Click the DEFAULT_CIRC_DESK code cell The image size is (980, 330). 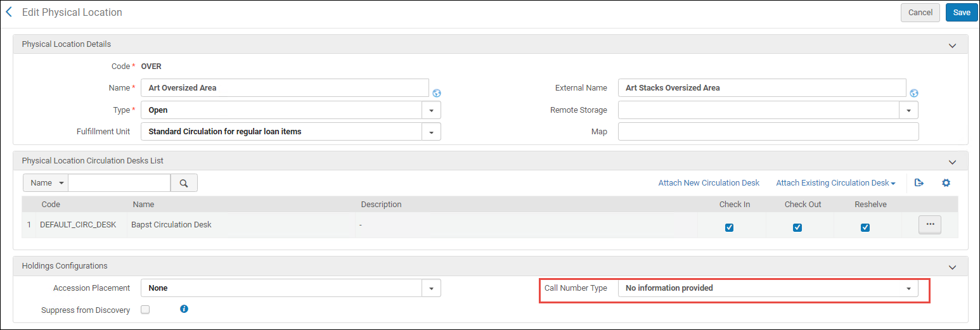[78, 225]
